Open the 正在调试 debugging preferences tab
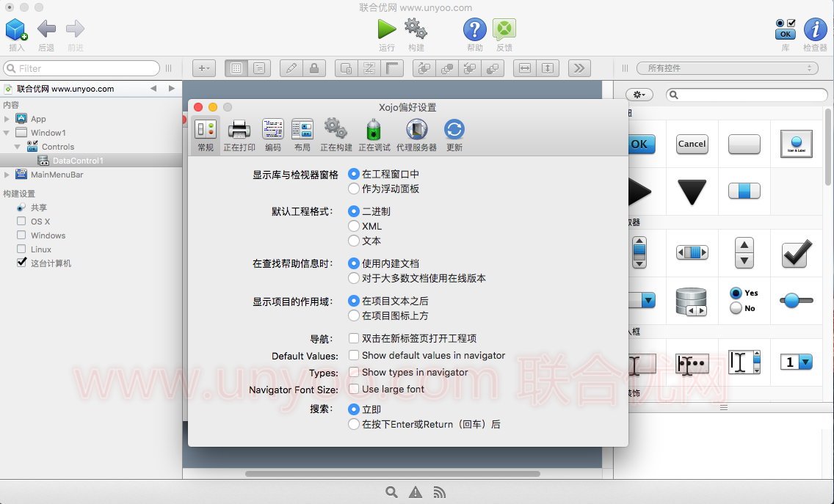Image resolution: width=834 pixels, height=504 pixels. pos(374,135)
